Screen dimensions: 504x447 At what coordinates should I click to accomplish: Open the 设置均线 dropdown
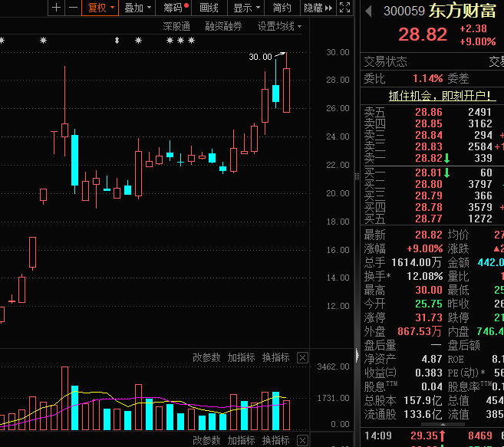[x=279, y=26]
